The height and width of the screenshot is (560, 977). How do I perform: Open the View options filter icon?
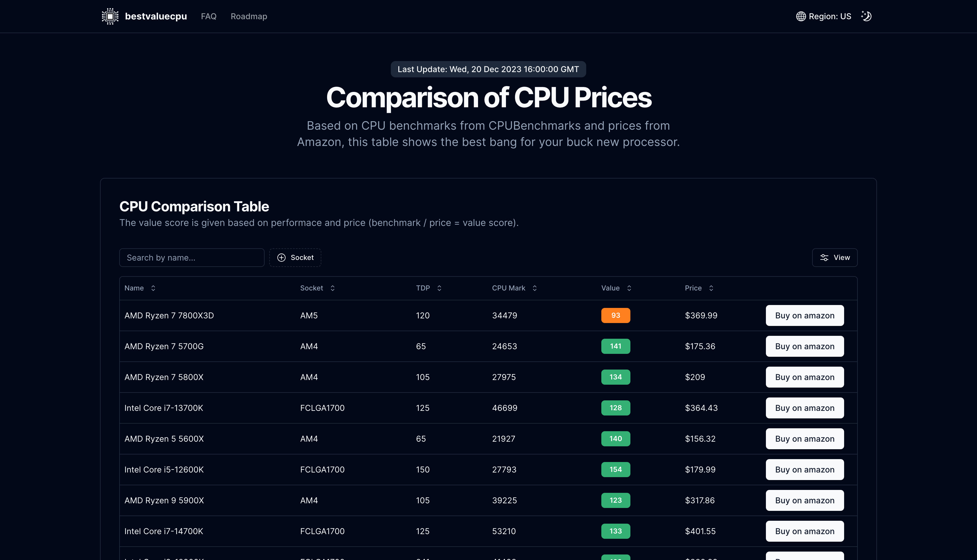(x=824, y=257)
